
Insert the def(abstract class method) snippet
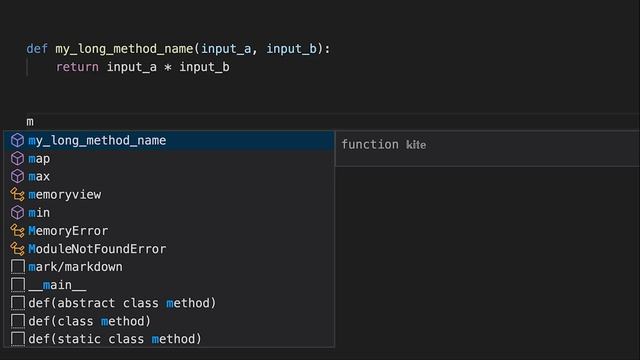point(169,303)
